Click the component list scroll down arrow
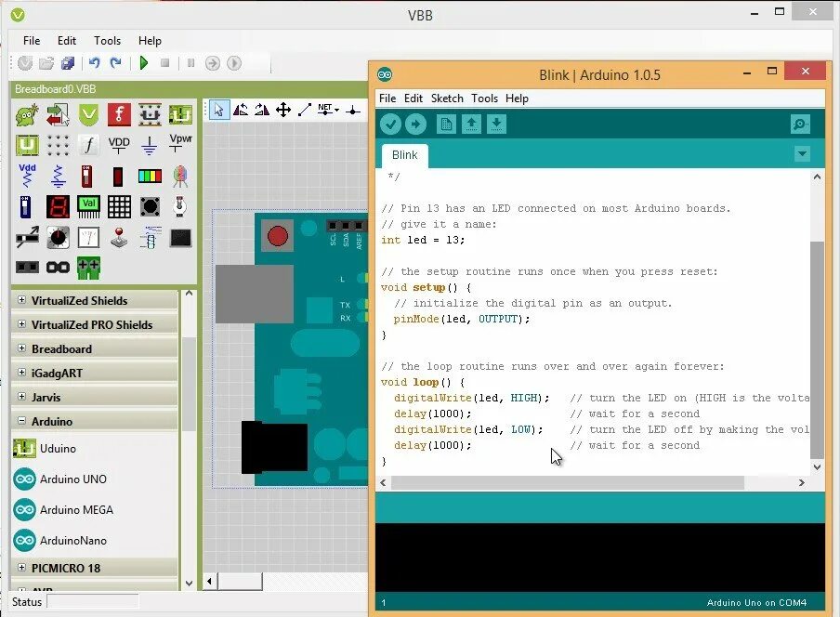Viewport: 840px width, 617px height. point(189,583)
